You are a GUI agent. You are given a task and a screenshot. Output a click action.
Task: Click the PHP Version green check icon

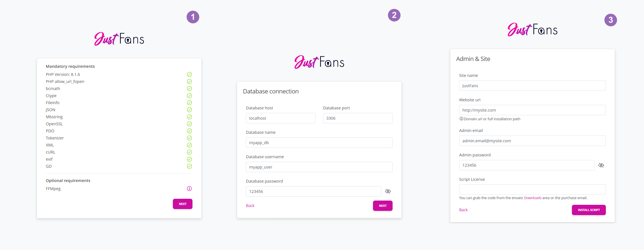(189, 74)
